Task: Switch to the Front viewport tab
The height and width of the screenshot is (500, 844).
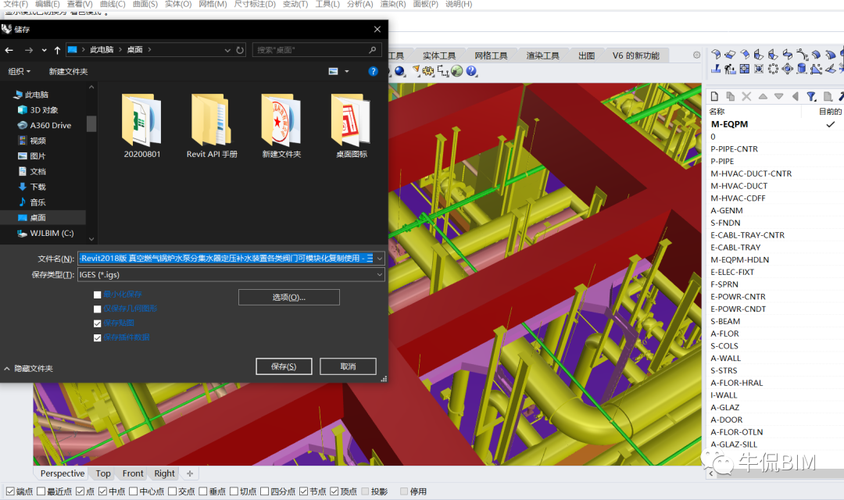Action: click(132, 474)
